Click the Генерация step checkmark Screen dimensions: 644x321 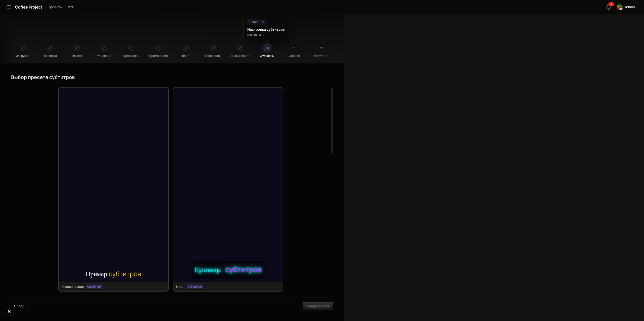[x=213, y=48]
